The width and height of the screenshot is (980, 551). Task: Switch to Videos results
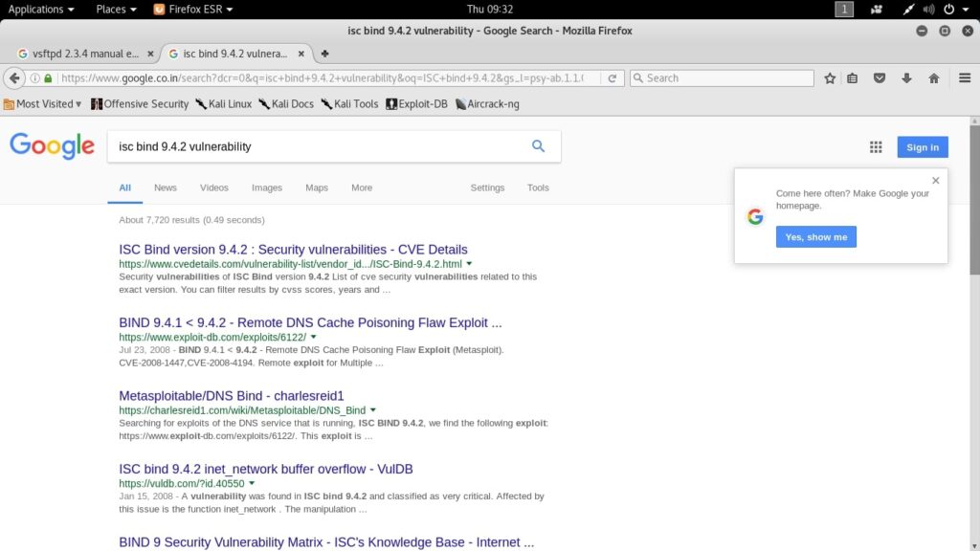213,187
